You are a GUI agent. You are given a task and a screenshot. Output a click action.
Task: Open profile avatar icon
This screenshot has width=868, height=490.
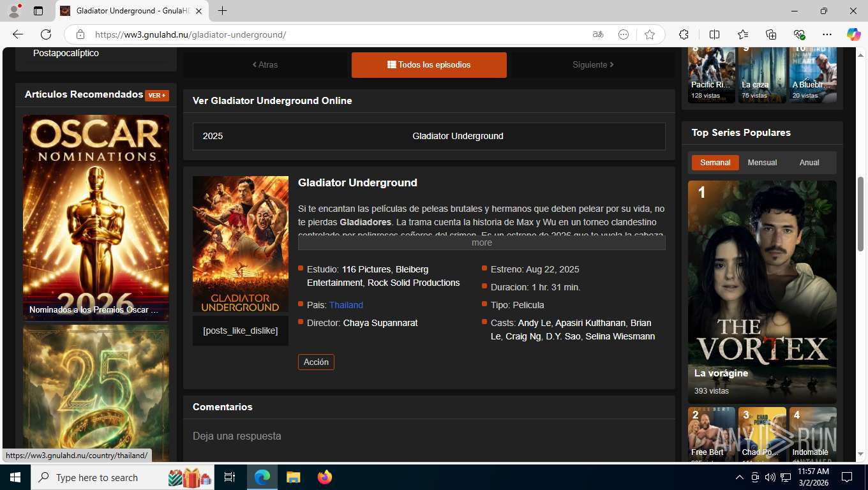pos(14,11)
